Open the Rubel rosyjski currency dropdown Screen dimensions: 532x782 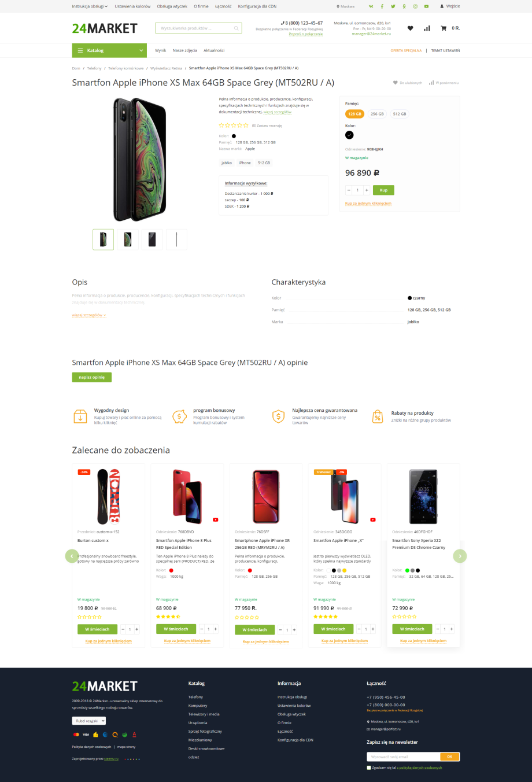[x=89, y=721]
